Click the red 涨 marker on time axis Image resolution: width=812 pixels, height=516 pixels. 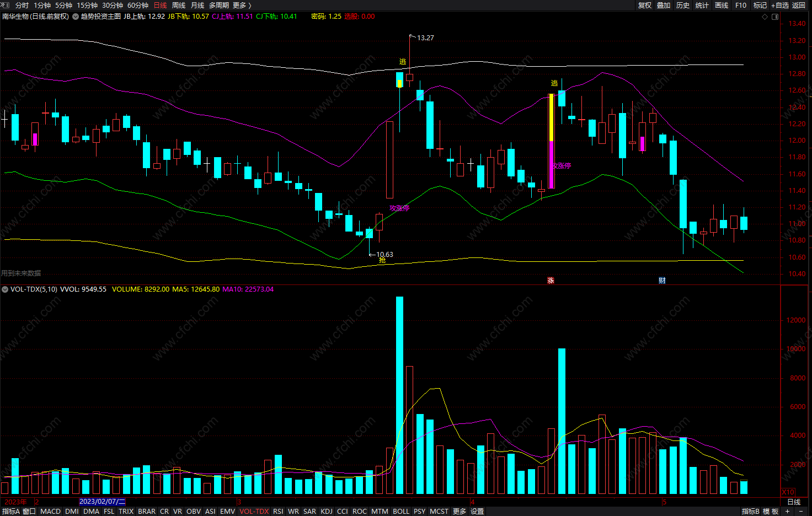click(x=551, y=281)
